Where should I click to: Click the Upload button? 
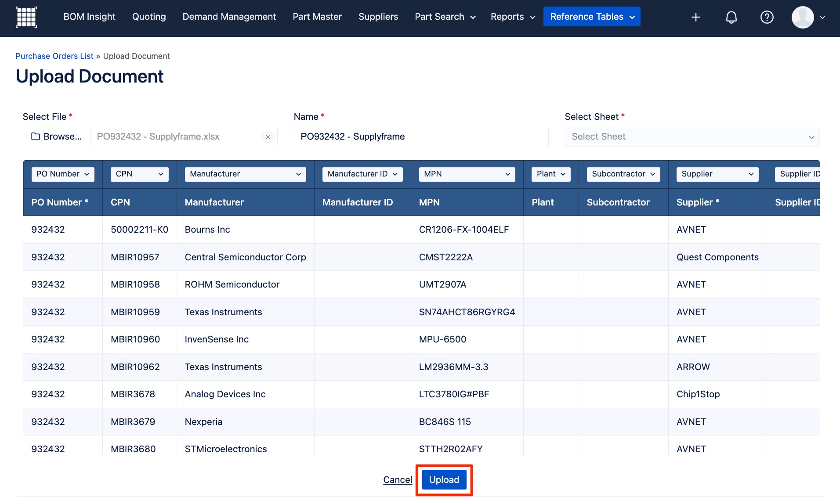click(444, 480)
